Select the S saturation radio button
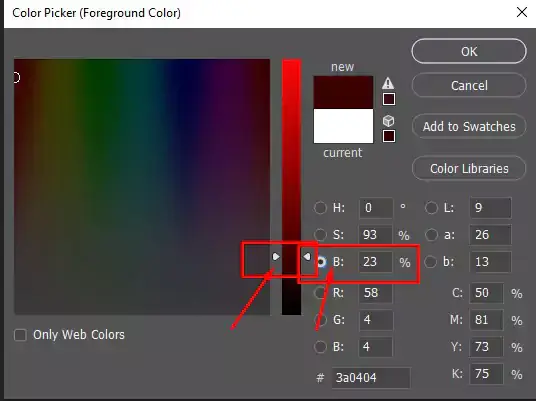This screenshot has width=536, height=401. pyautogui.click(x=320, y=235)
